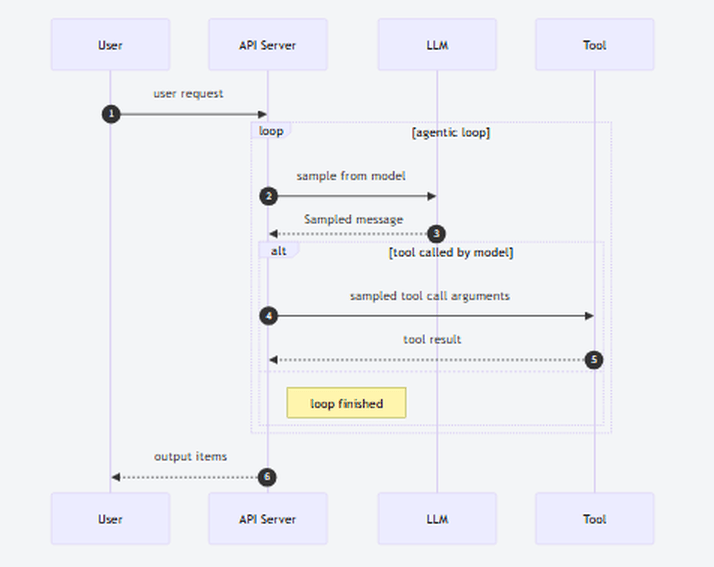The width and height of the screenshot is (714, 567).
Task: Select the 'tool result' message label
Action: 432,339
